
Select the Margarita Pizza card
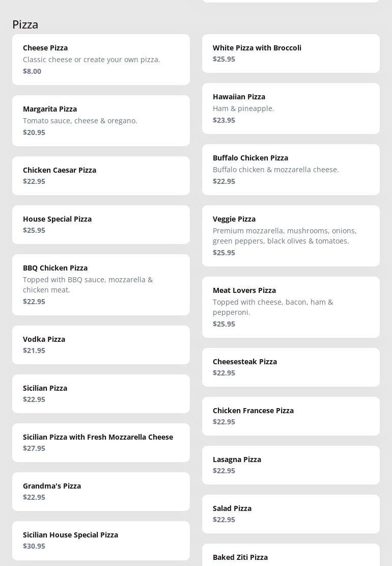click(101, 121)
